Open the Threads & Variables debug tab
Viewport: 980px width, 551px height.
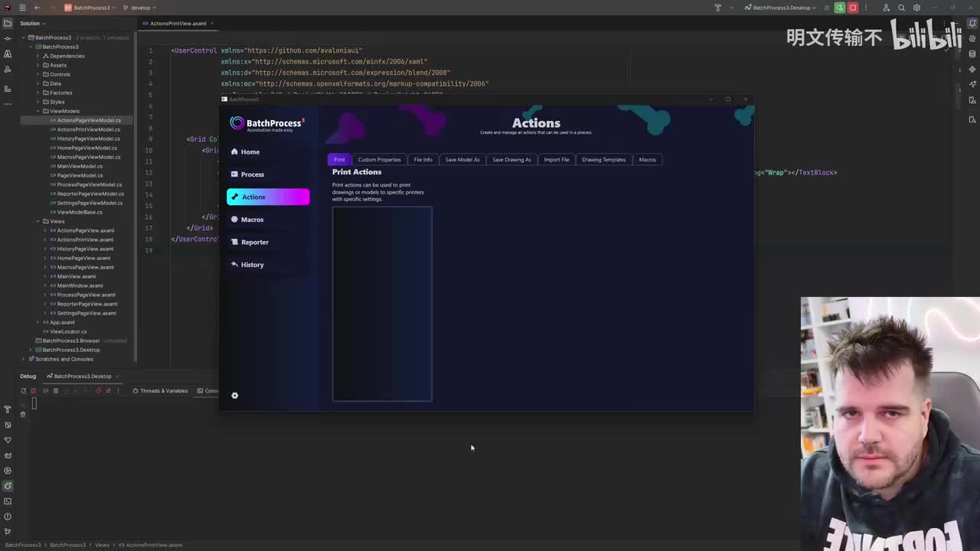click(x=160, y=391)
